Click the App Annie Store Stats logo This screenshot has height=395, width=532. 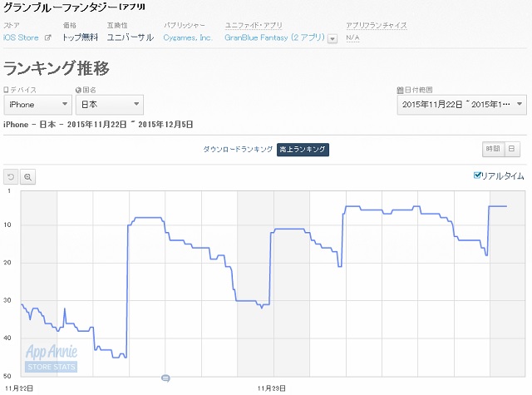[51, 358]
